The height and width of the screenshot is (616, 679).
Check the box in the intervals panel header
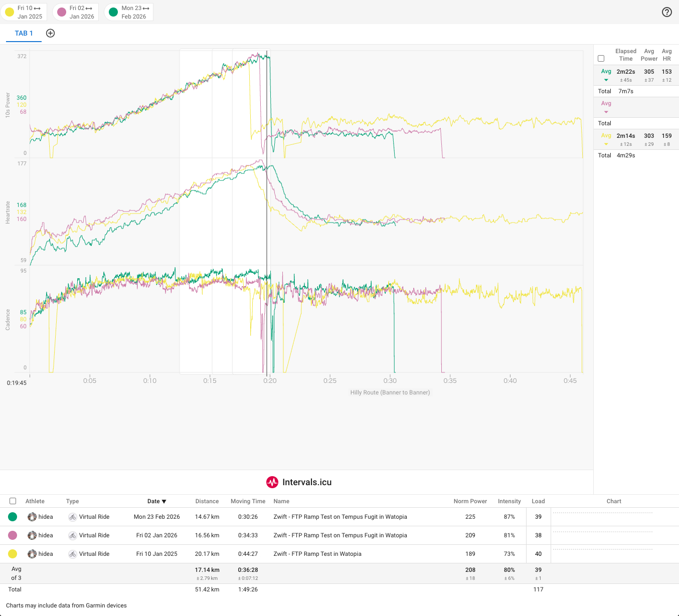click(601, 59)
